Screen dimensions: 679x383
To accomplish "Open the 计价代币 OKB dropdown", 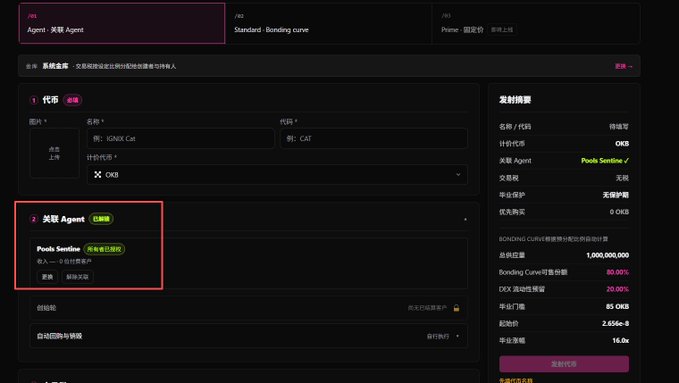I will [x=277, y=175].
